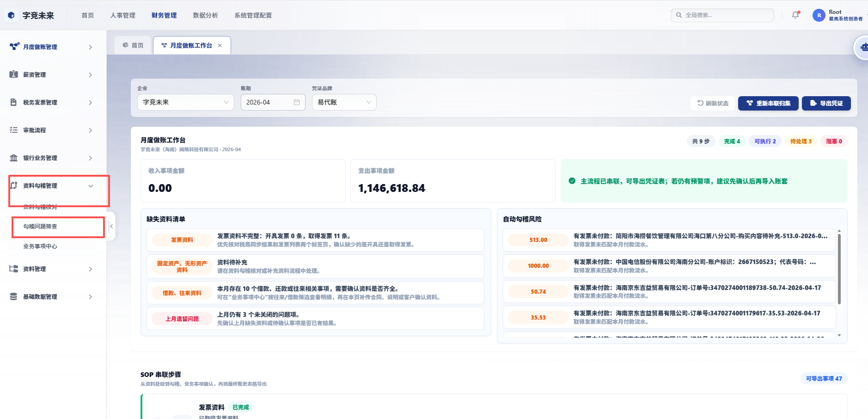Click the 薪资管理 sidebar icon

tap(14, 74)
